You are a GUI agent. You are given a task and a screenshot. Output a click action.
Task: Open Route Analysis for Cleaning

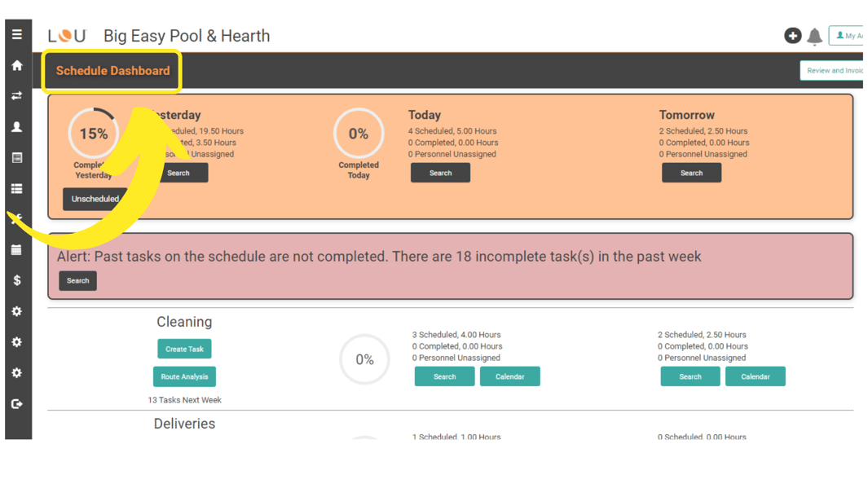[184, 376]
